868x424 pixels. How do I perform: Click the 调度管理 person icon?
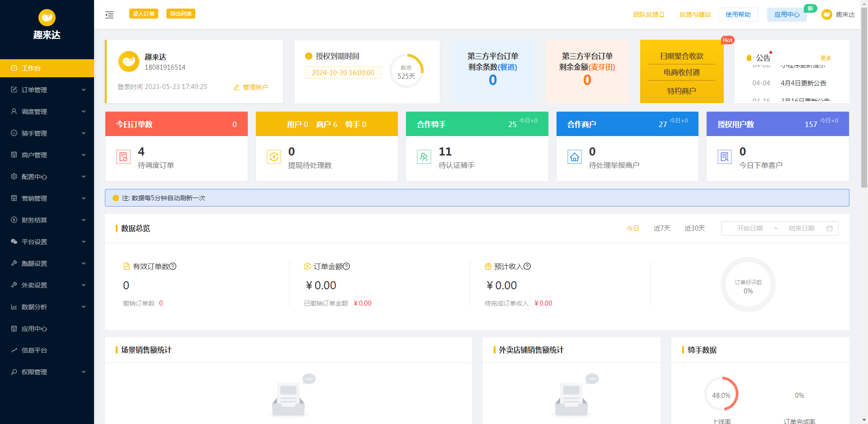point(14,112)
